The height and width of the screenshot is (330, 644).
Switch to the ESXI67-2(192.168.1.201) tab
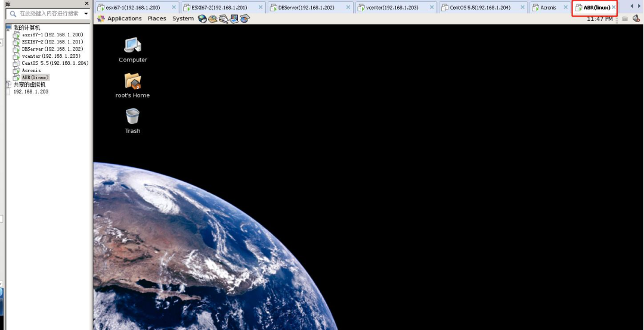222,7
